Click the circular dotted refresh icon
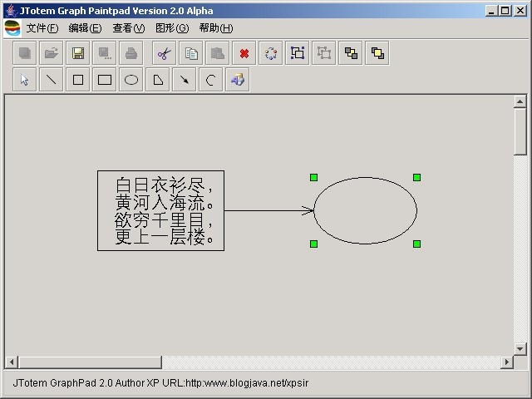532x399 pixels. tap(271, 53)
